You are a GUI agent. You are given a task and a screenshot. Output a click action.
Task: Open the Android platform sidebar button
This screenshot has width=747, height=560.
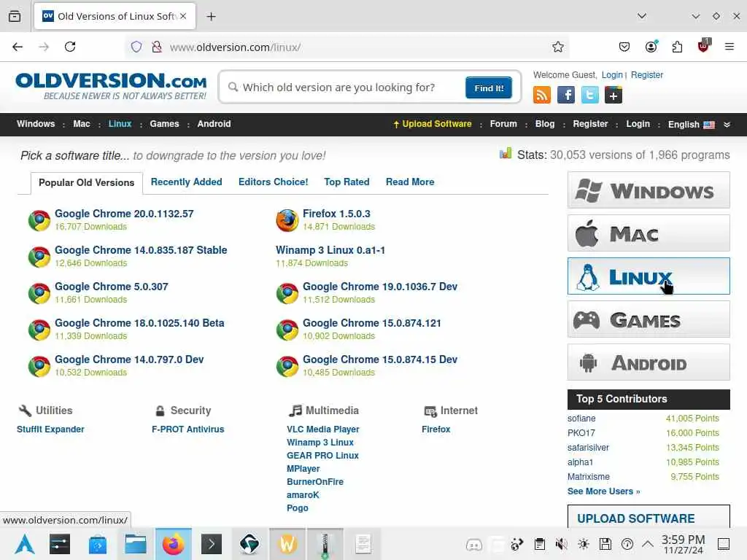pos(649,362)
